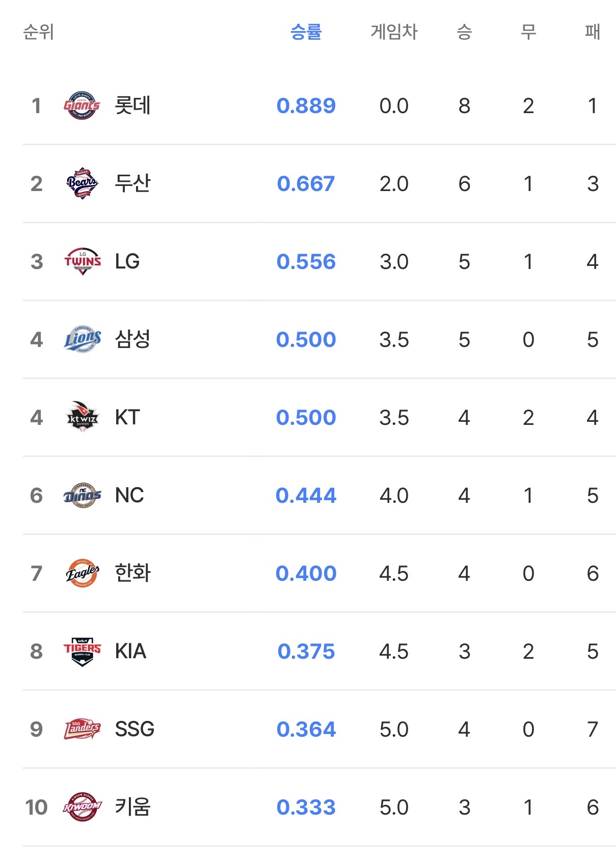Open the 두산 team name link
Image resolution: width=616 pixels, height=861 pixels.
tap(132, 184)
